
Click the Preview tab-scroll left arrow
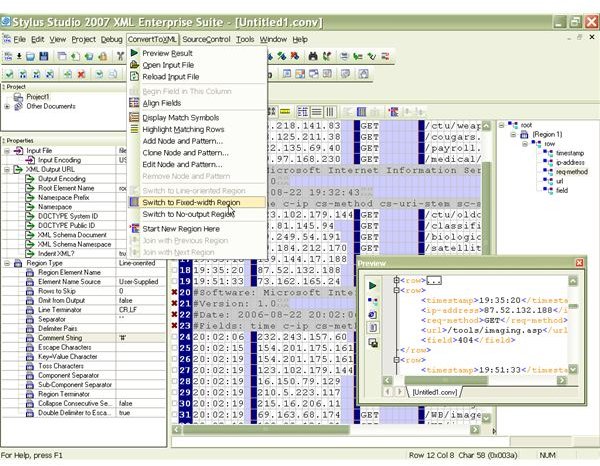coord(387,391)
